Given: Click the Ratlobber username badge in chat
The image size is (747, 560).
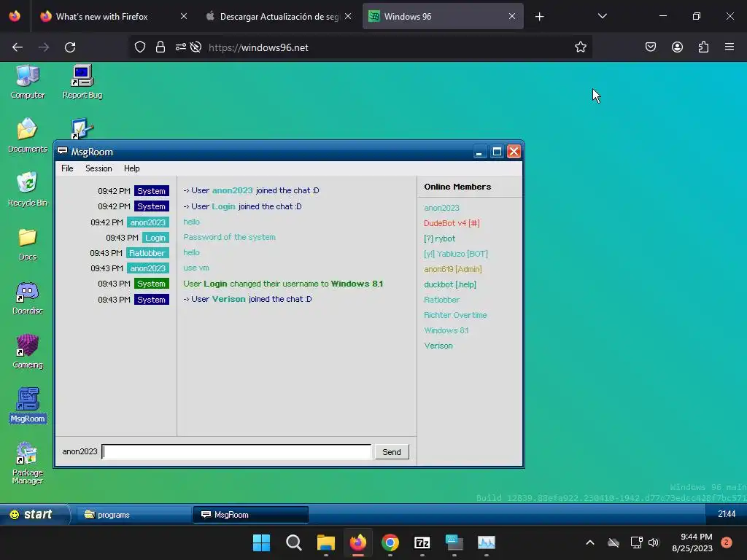Looking at the screenshot, I should point(147,253).
